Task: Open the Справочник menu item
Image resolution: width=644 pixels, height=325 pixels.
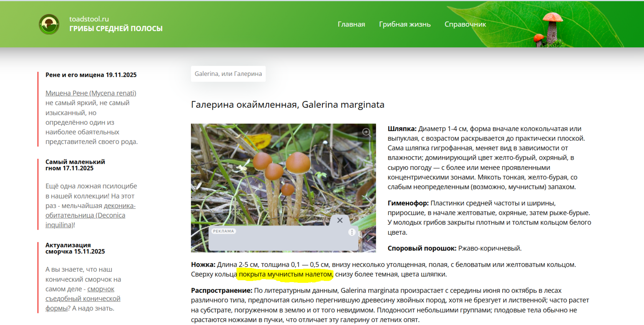Action: point(465,24)
